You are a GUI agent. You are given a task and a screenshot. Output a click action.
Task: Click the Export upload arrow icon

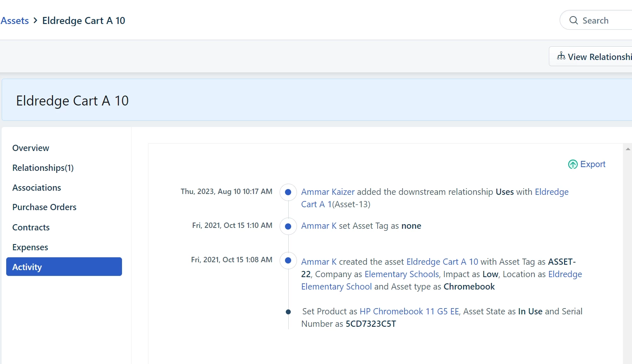coord(573,165)
